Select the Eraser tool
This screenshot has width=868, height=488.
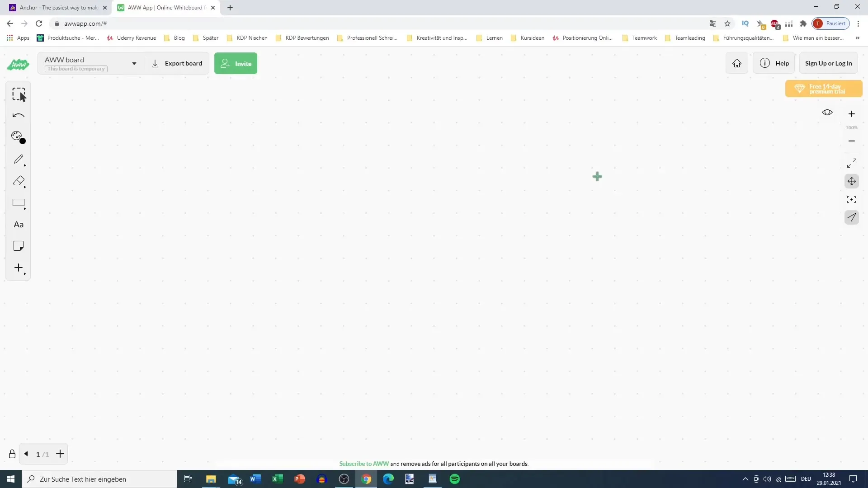(18, 181)
